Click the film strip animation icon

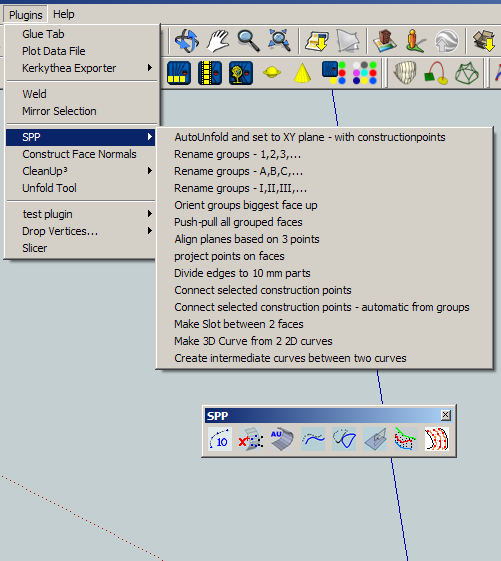click(x=210, y=73)
